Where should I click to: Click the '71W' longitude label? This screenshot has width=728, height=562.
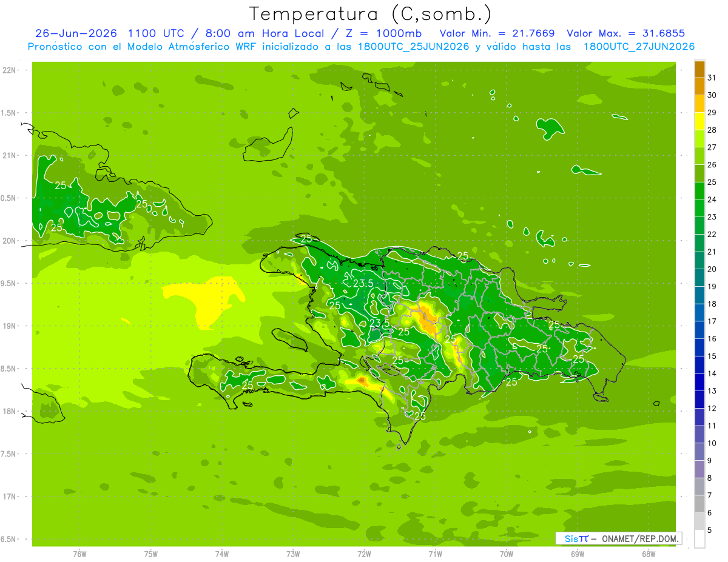click(435, 554)
